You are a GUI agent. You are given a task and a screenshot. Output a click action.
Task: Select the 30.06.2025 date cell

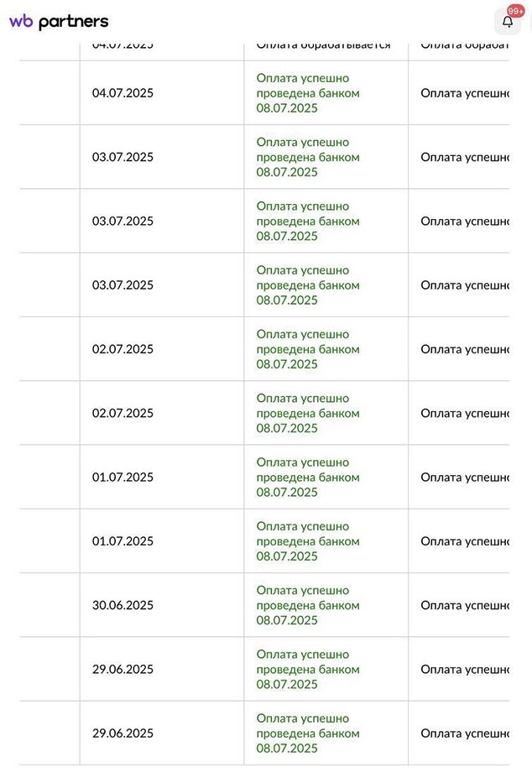123,605
